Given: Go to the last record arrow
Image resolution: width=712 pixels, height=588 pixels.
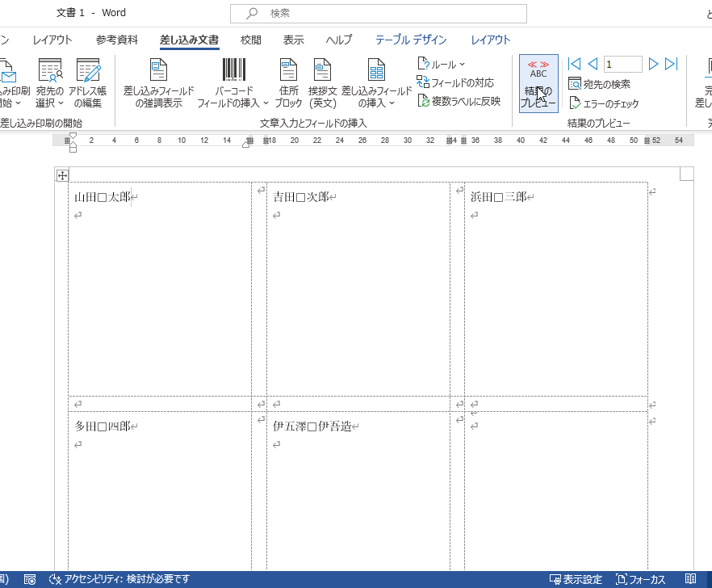Looking at the screenshot, I should click(x=672, y=64).
